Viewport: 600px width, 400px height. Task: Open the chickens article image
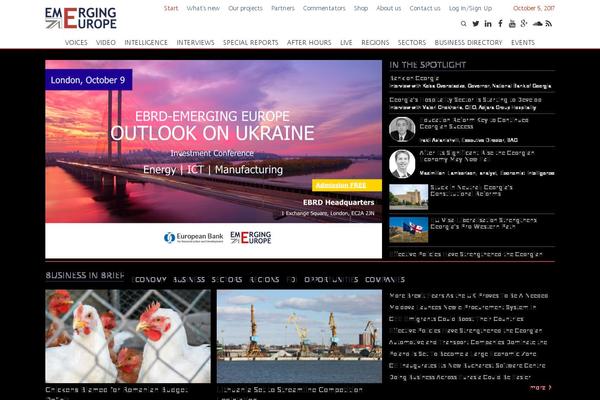click(128, 336)
